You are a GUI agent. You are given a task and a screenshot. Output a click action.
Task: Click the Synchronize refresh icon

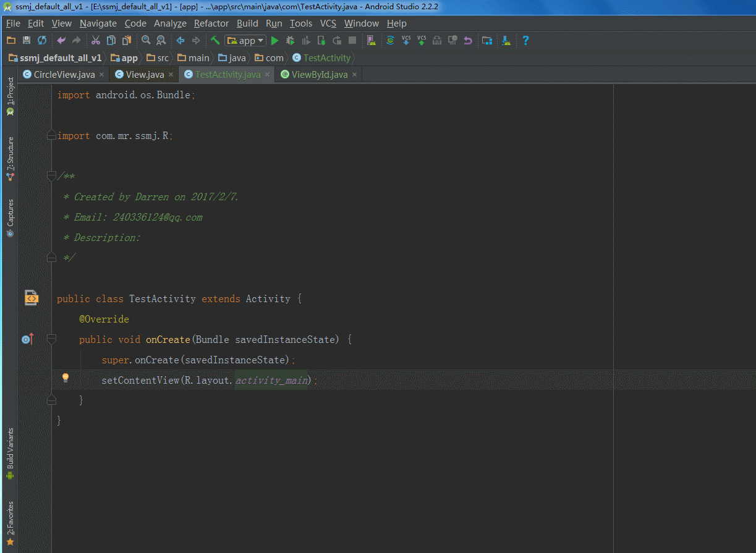point(42,40)
